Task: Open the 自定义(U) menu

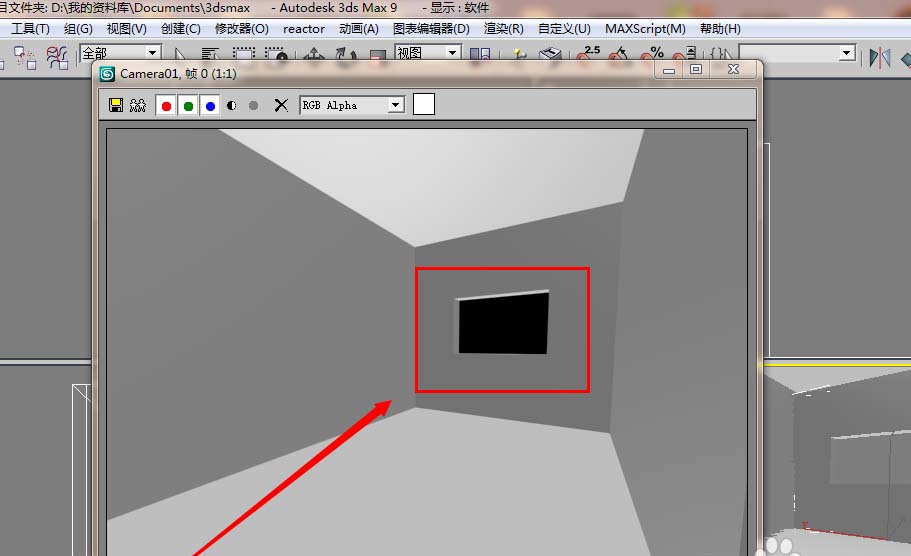Action: click(564, 28)
